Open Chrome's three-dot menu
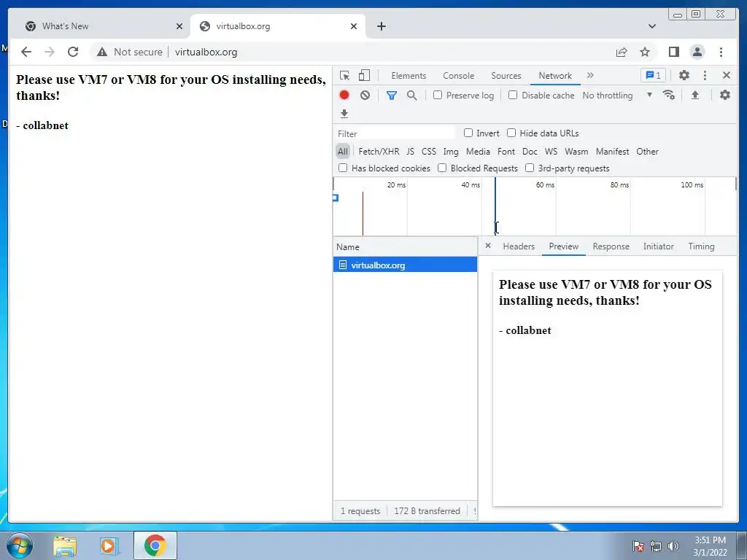 pos(721,52)
